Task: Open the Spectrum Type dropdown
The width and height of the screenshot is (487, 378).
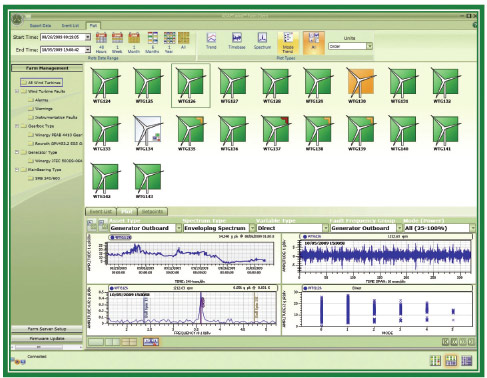Action: pyautogui.click(x=252, y=228)
